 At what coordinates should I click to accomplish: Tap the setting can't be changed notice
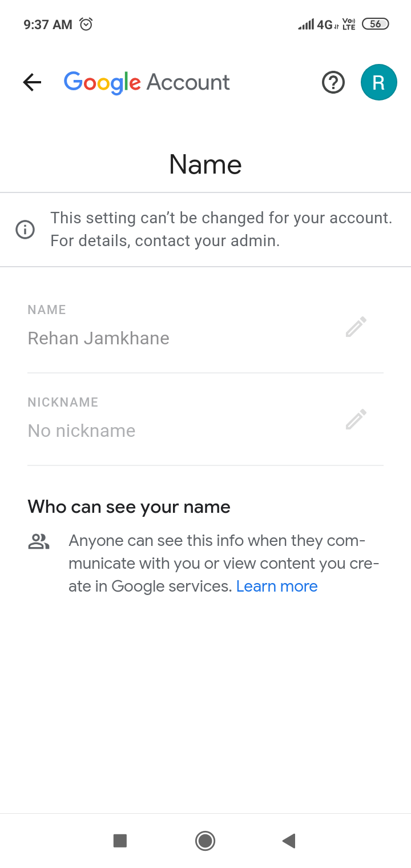coord(221,230)
